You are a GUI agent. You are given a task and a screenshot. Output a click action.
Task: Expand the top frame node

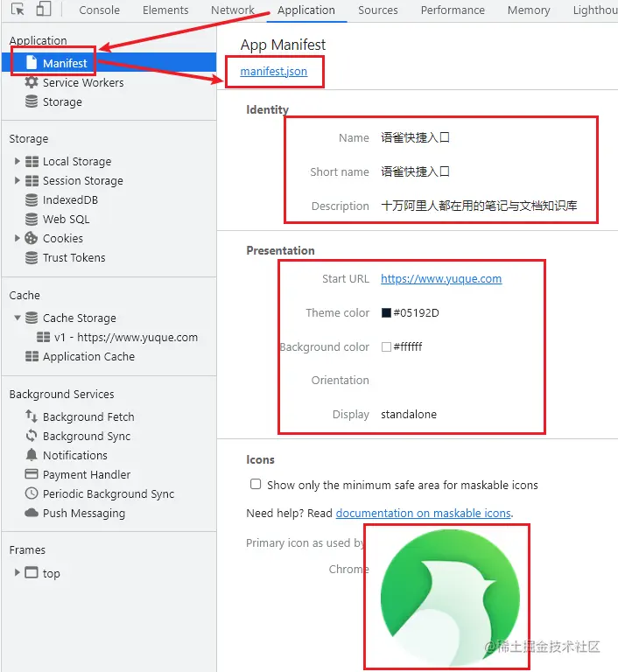click(18, 572)
